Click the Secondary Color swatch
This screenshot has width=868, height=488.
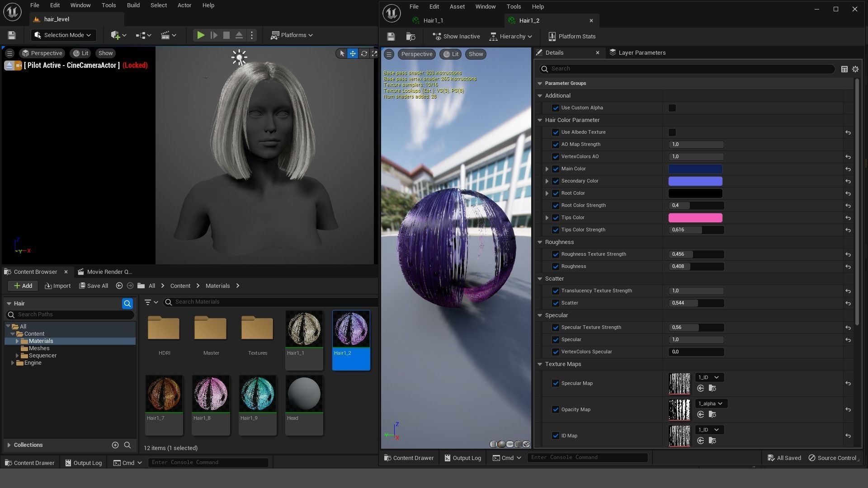pos(695,181)
